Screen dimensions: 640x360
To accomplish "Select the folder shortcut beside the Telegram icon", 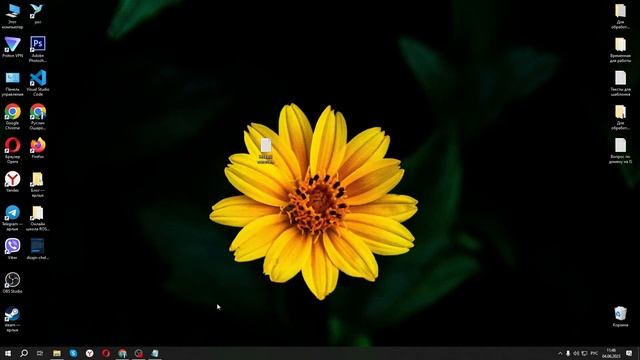I will 38,218.
